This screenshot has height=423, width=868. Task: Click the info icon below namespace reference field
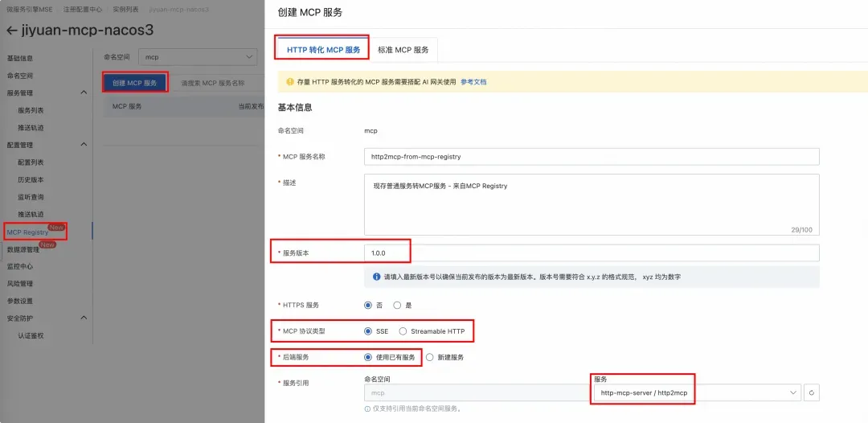367,409
